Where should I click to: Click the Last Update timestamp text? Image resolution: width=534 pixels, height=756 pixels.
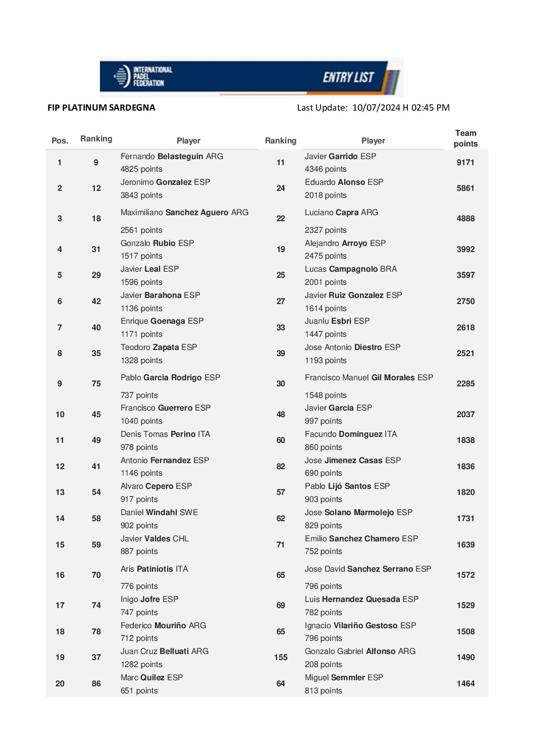click(373, 108)
